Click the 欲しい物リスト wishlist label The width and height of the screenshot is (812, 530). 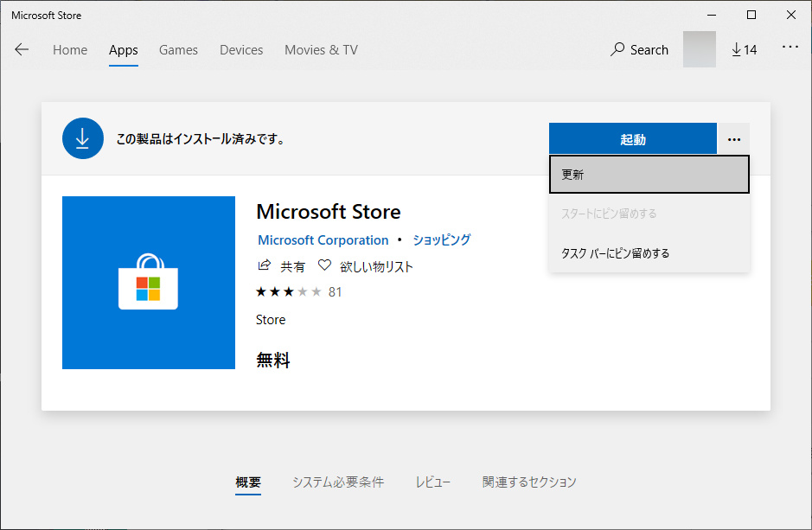pyautogui.click(x=376, y=266)
